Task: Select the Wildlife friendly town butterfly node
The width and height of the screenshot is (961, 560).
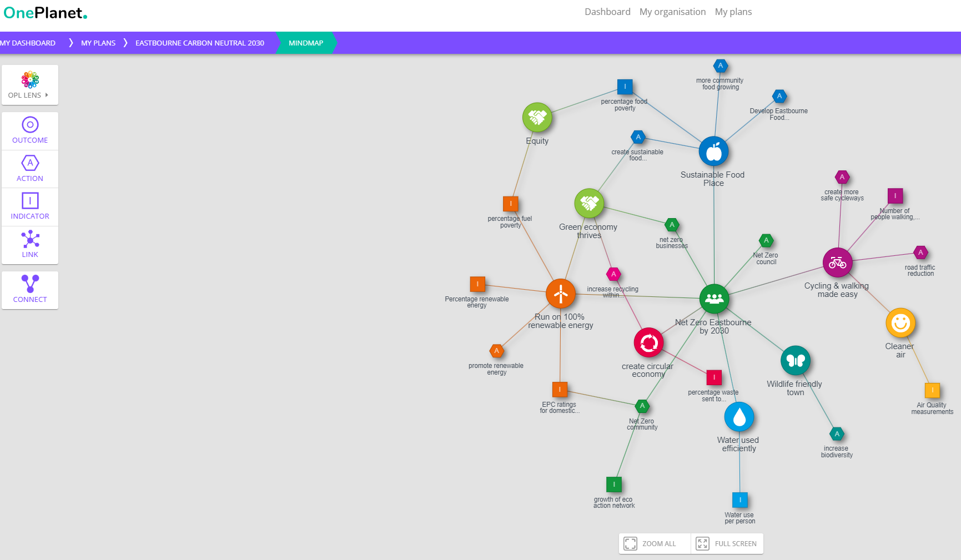Action: (796, 361)
